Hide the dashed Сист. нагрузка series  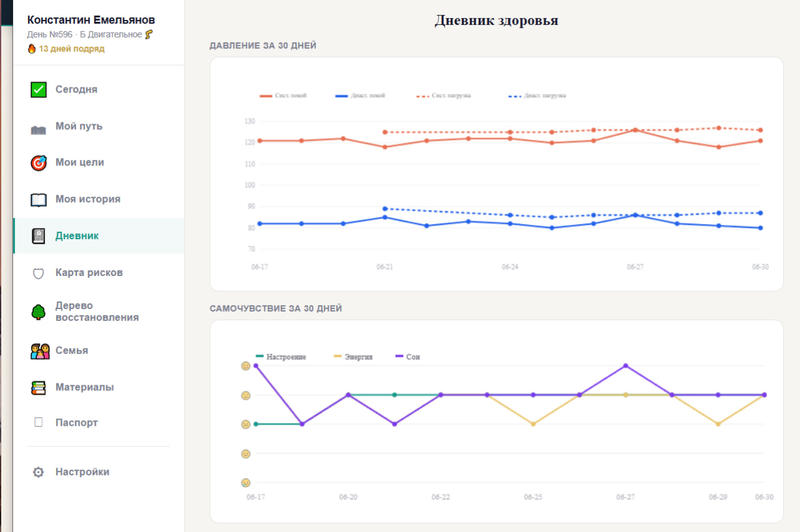(x=444, y=96)
